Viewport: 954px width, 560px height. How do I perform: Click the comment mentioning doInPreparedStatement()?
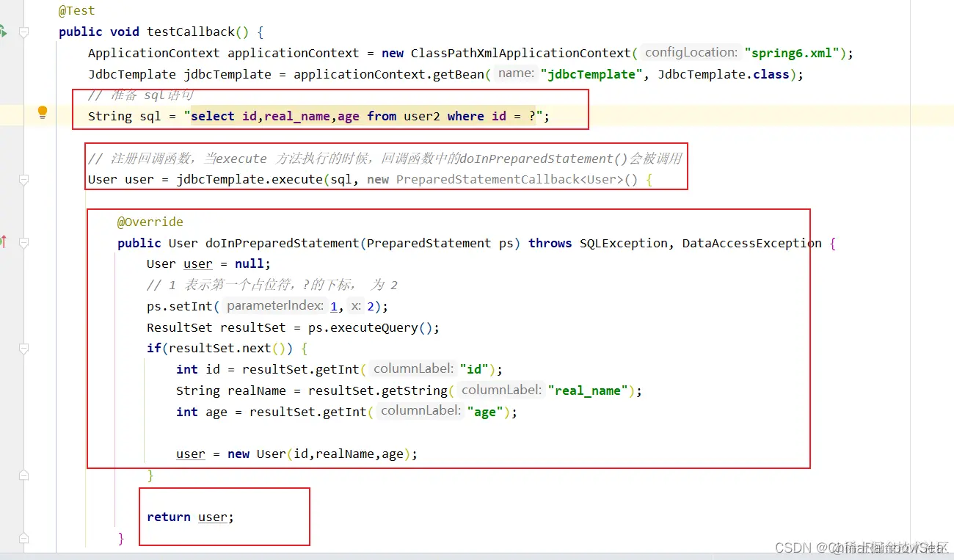tap(385, 159)
